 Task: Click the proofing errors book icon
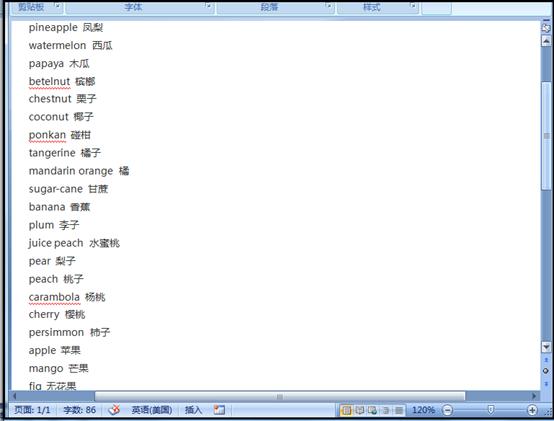point(114,410)
